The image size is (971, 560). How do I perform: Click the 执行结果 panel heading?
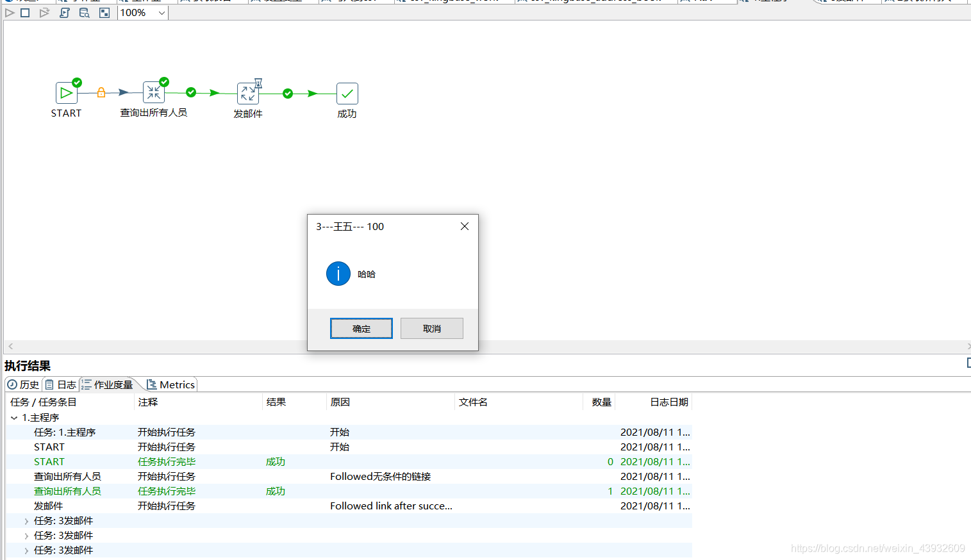click(28, 366)
